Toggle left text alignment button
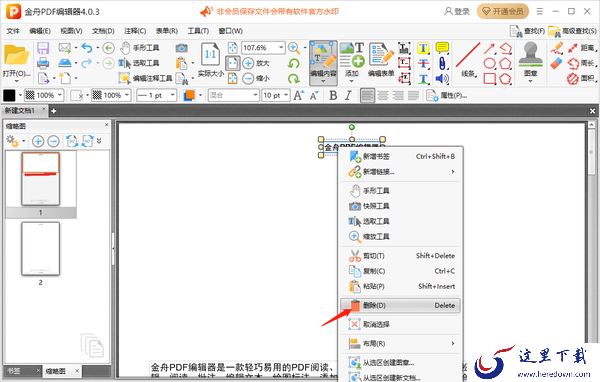 367,95
